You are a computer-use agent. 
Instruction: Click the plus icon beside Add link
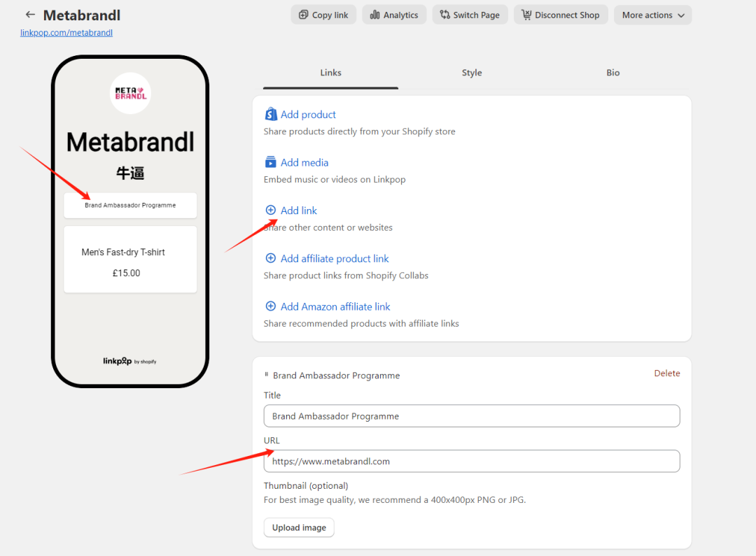point(271,210)
